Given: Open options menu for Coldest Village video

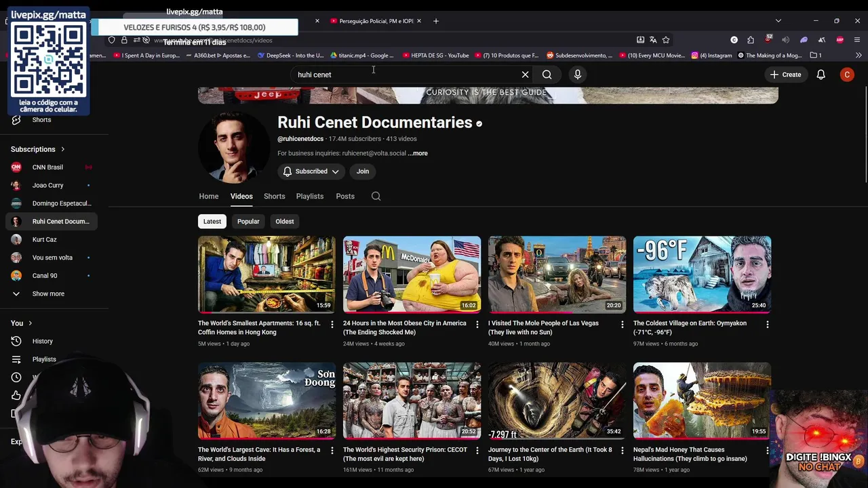Looking at the screenshot, I should [768, 325].
